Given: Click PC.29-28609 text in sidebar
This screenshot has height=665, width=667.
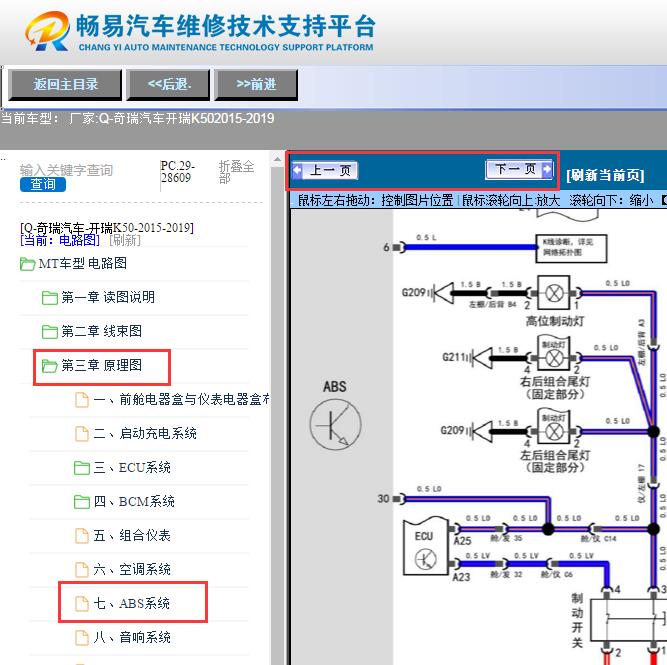Looking at the screenshot, I should [x=178, y=171].
